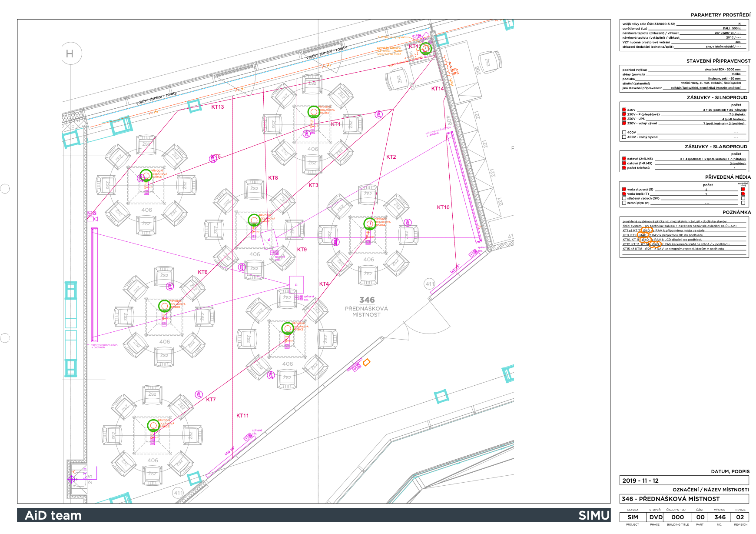Select the green-circled floor box left of KT1
This screenshot has width=756, height=534.
[313, 112]
